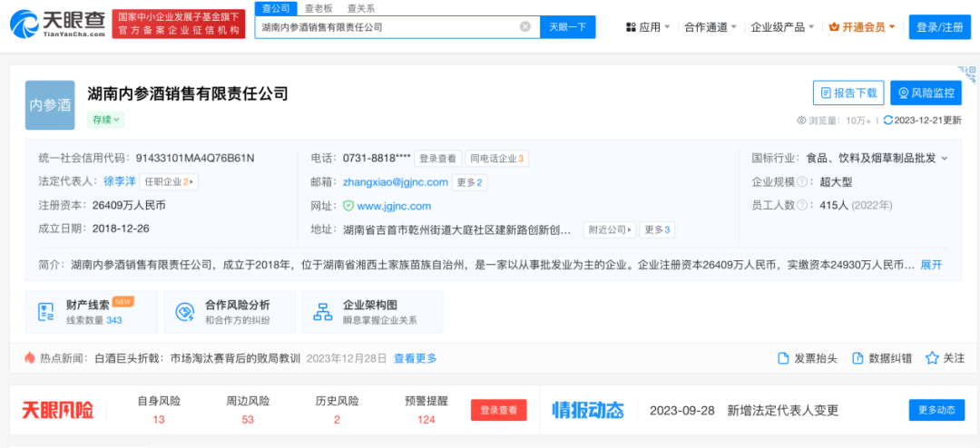Open the 企业架构图 card icon
The width and height of the screenshot is (980, 448).
coord(323,312)
